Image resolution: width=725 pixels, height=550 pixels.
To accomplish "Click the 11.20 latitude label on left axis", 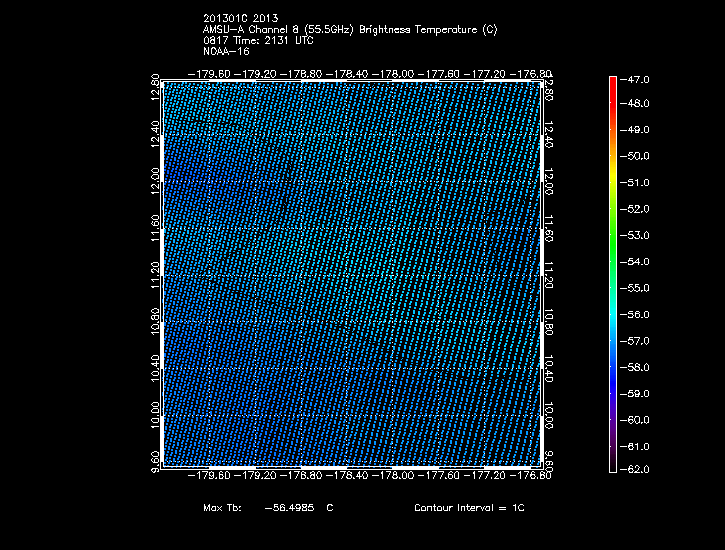I will click(155, 272).
